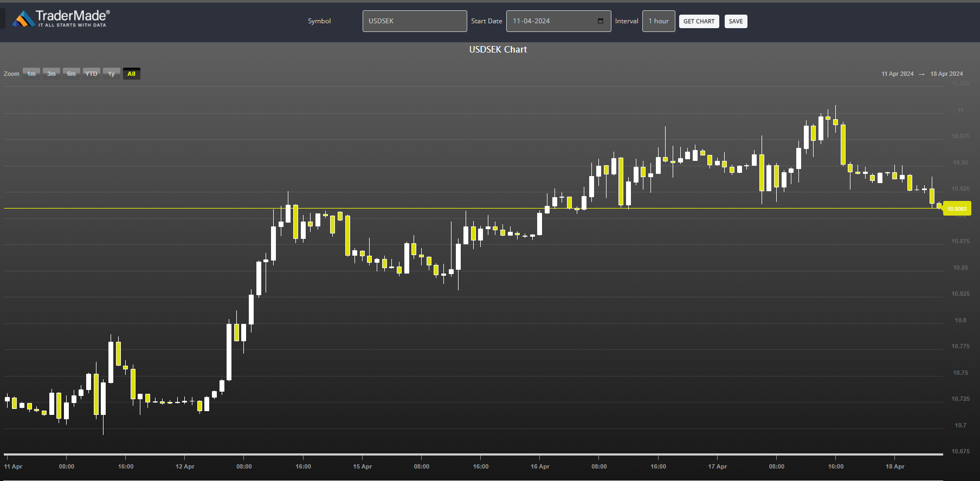Image resolution: width=980 pixels, height=481 pixels.
Task: Click the Symbol input field with USDSEK
Action: pyautogui.click(x=415, y=21)
